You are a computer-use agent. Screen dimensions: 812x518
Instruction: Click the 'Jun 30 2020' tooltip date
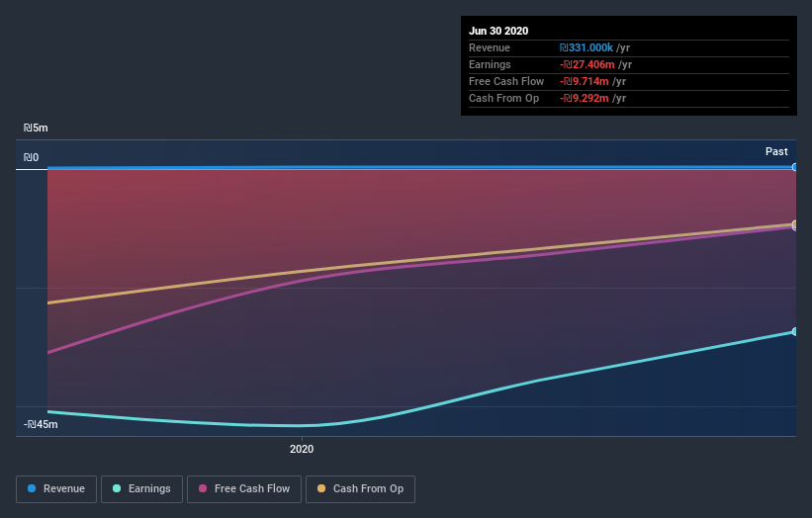tap(498, 31)
